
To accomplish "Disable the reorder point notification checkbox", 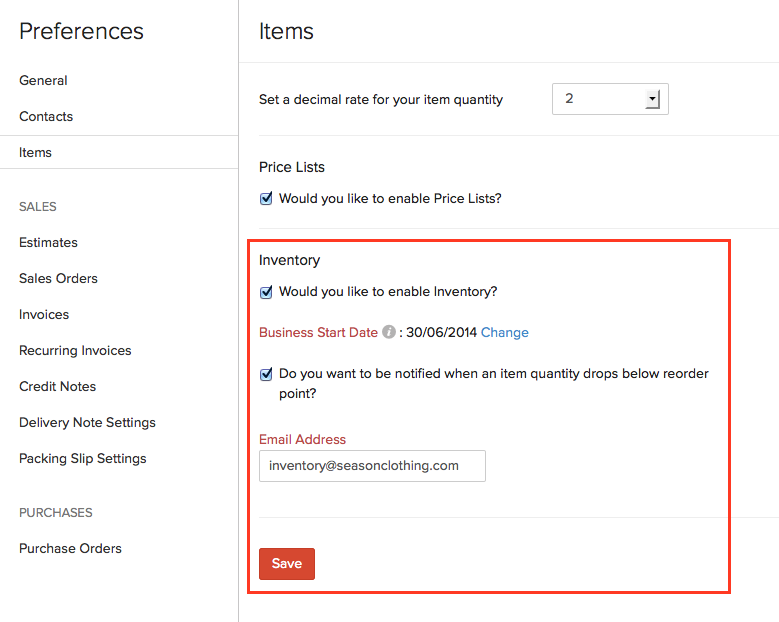I will (x=266, y=374).
